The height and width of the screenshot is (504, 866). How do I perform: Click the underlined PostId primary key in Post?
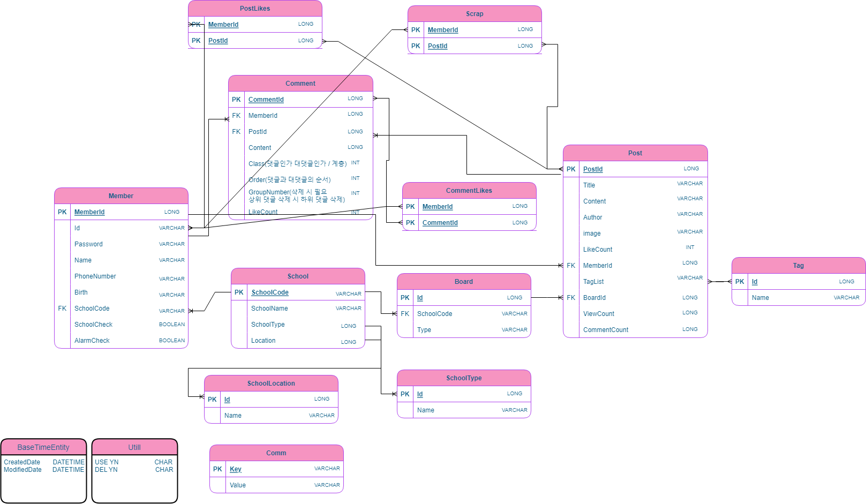coord(592,169)
